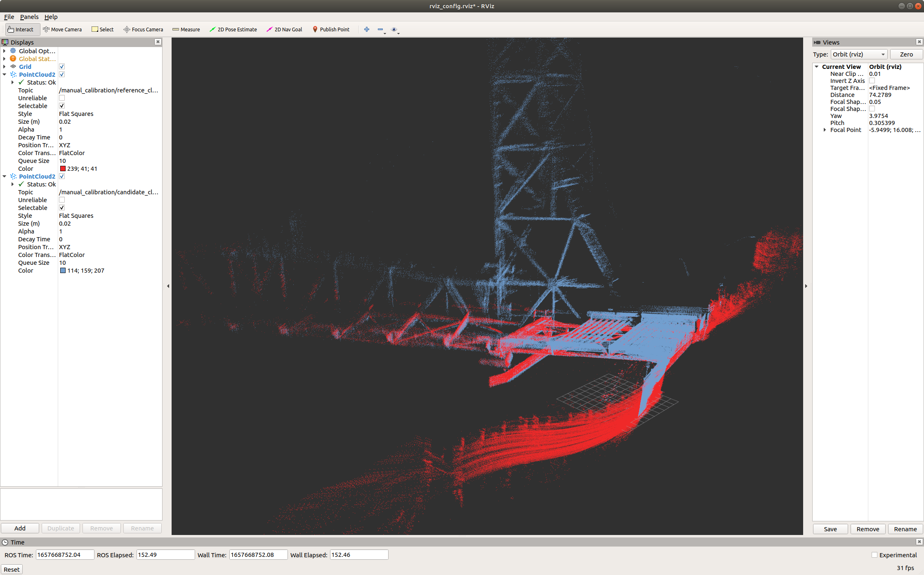This screenshot has width=924, height=575.
Task: Toggle visibility of second PointCloud2
Action: coord(62,176)
